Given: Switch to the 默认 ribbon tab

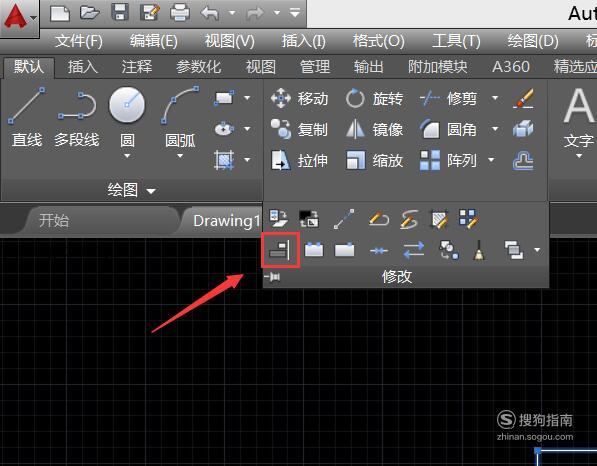Looking at the screenshot, I should [x=29, y=67].
